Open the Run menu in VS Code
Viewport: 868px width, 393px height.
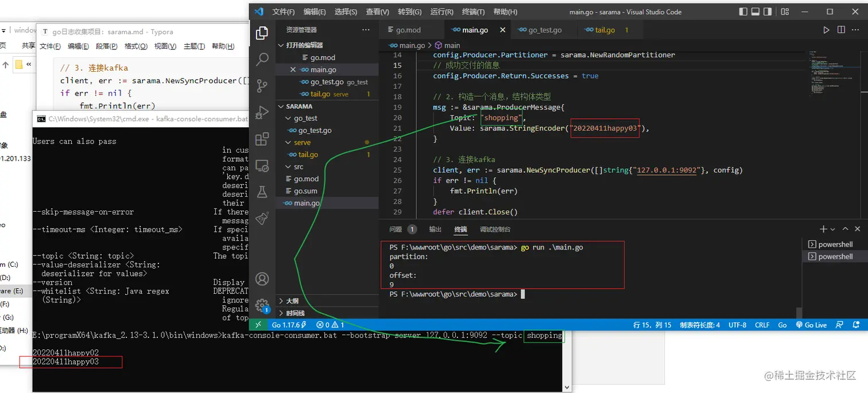click(x=441, y=11)
